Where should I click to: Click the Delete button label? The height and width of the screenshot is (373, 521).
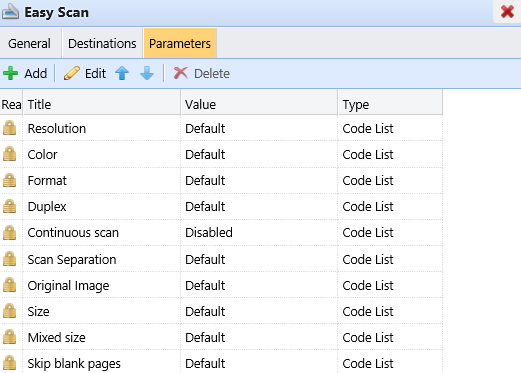coord(212,74)
